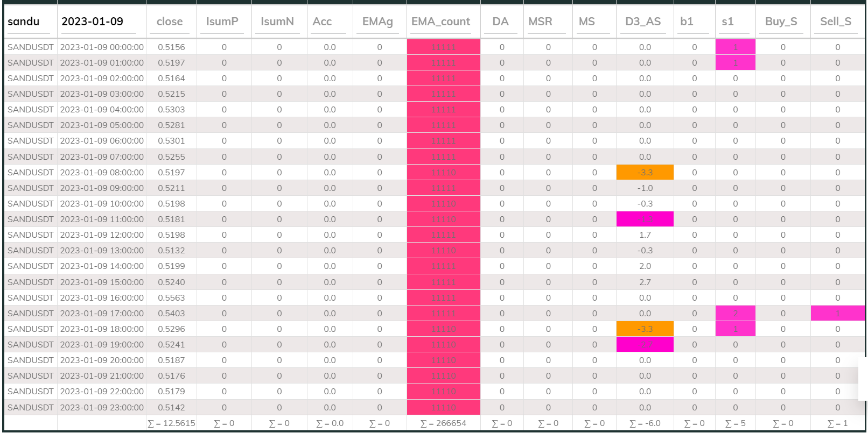Click the 'close' column filter field
This screenshot has height=433, width=868.
170,22
